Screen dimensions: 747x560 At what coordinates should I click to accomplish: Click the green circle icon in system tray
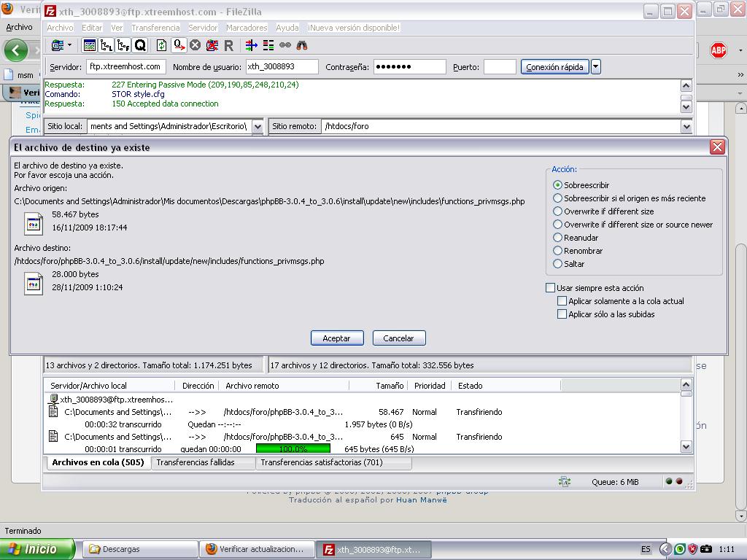[x=680, y=549]
